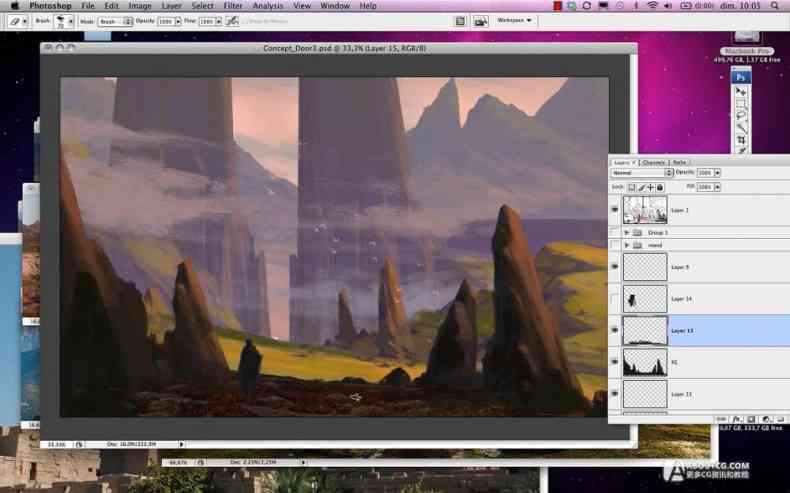Screen dimensions: 790x493
Task: Hide Layer 11 using its eye icon
Action: tap(615, 394)
